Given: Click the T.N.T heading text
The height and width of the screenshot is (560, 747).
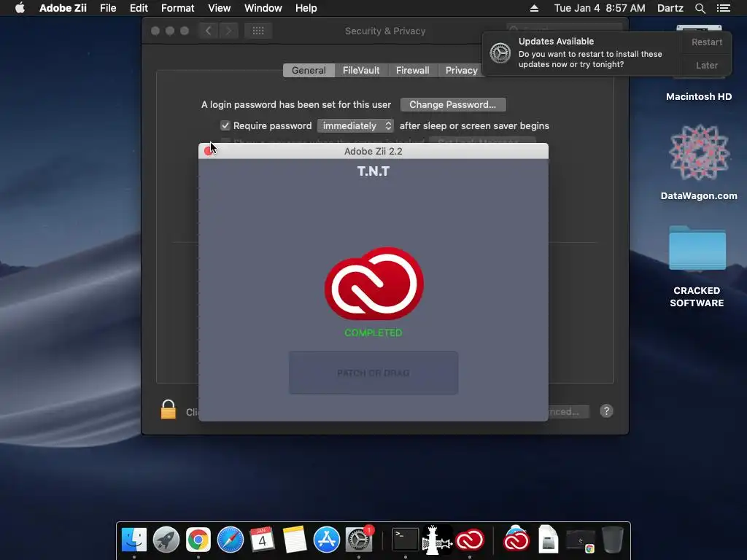Looking at the screenshot, I should coord(373,171).
